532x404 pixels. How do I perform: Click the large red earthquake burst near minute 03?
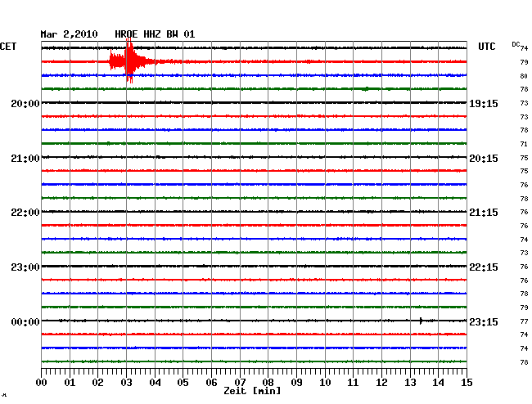point(129,61)
